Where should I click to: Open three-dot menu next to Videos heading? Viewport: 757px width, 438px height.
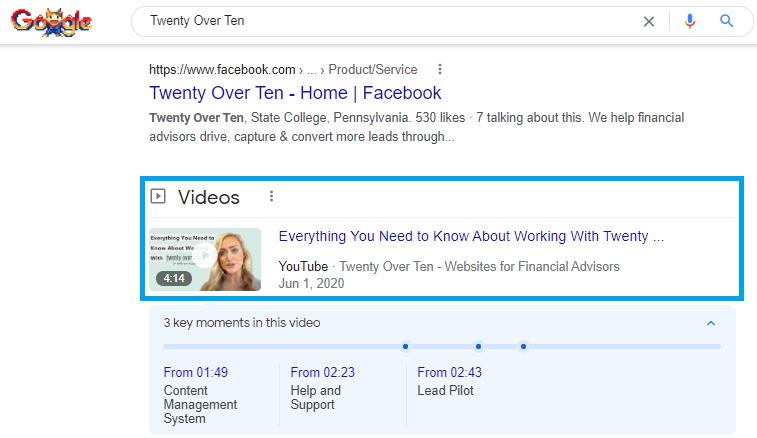click(271, 197)
